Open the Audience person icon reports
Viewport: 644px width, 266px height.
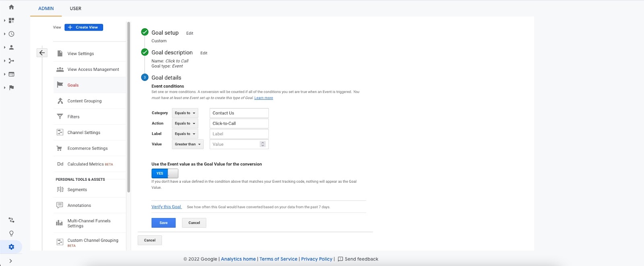pyautogui.click(x=11, y=47)
